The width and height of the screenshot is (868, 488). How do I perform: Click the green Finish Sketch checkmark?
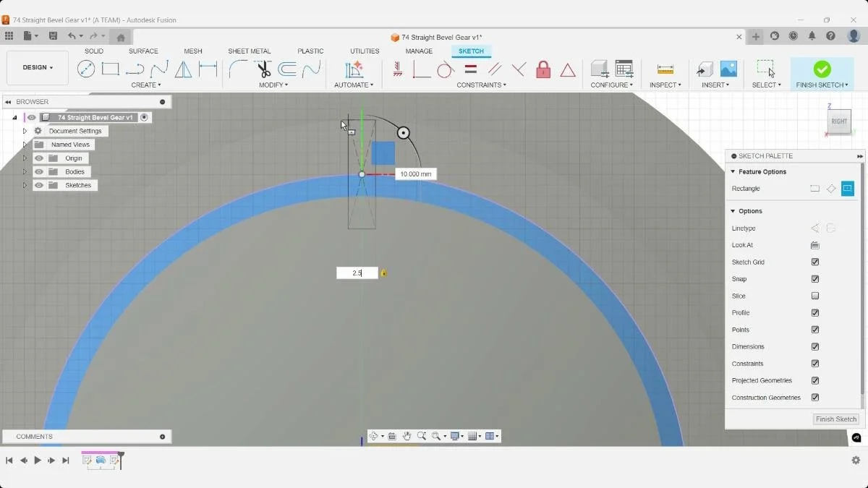click(822, 69)
